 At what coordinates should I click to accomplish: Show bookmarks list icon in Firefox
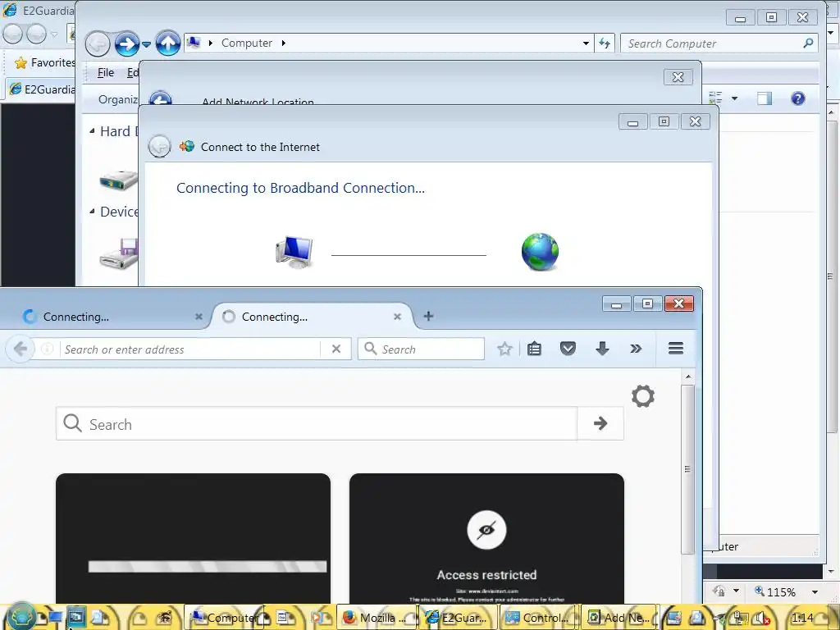(x=534, y=349)
